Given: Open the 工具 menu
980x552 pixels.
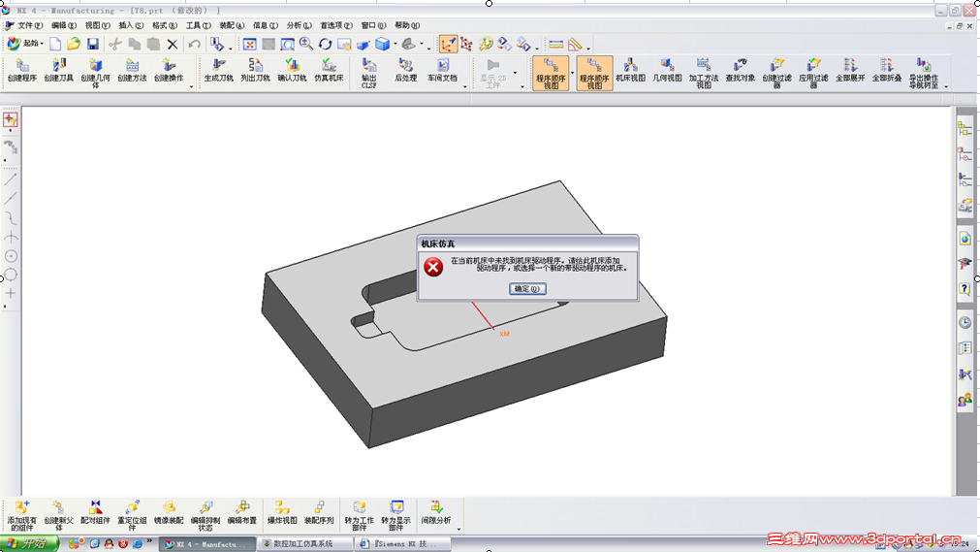Looking at the screenshot, I should pyautogui.click(x=198, y=25).
